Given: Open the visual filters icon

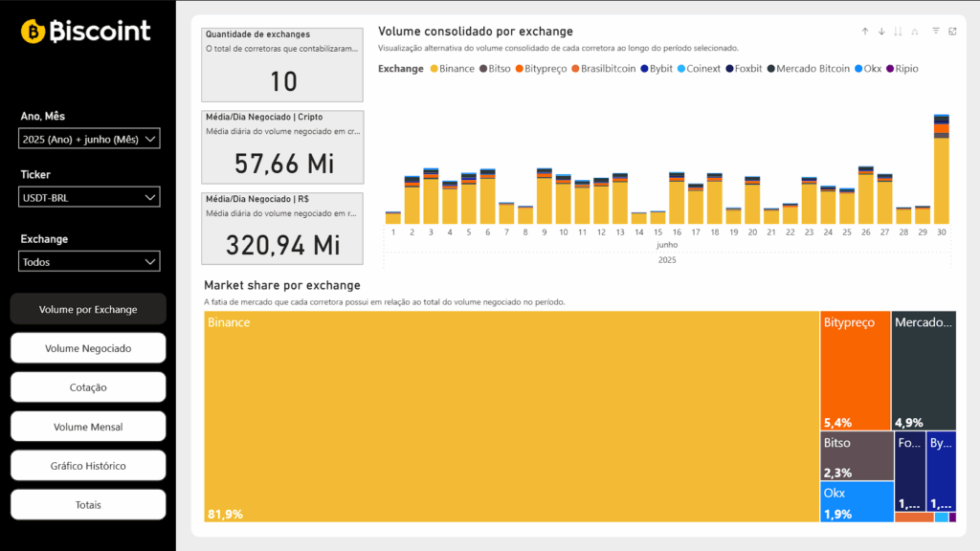Looking at the screenshot, I should [x=936, y=31].
